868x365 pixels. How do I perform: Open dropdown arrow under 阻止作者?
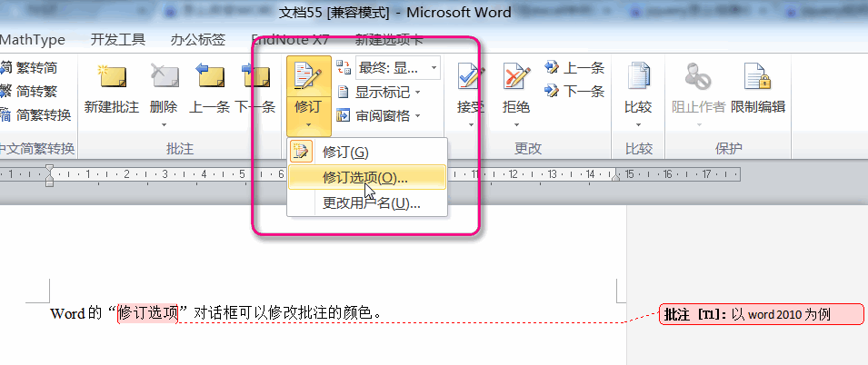tap(699, 125)
